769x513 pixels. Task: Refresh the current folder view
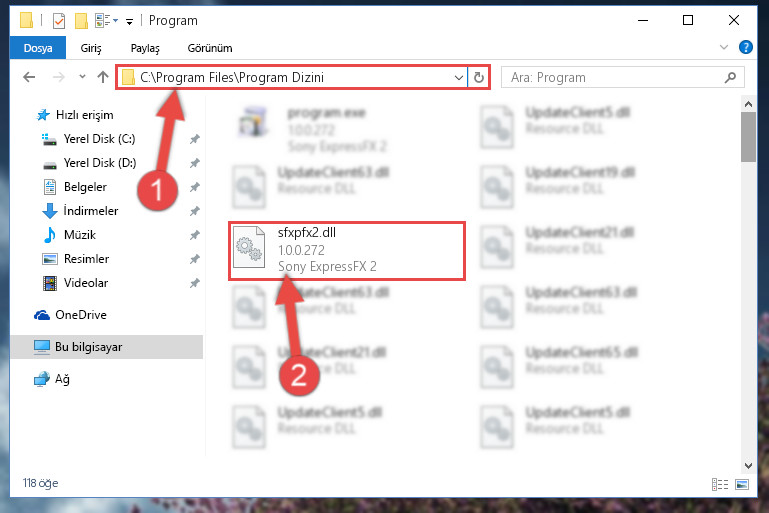479,77
